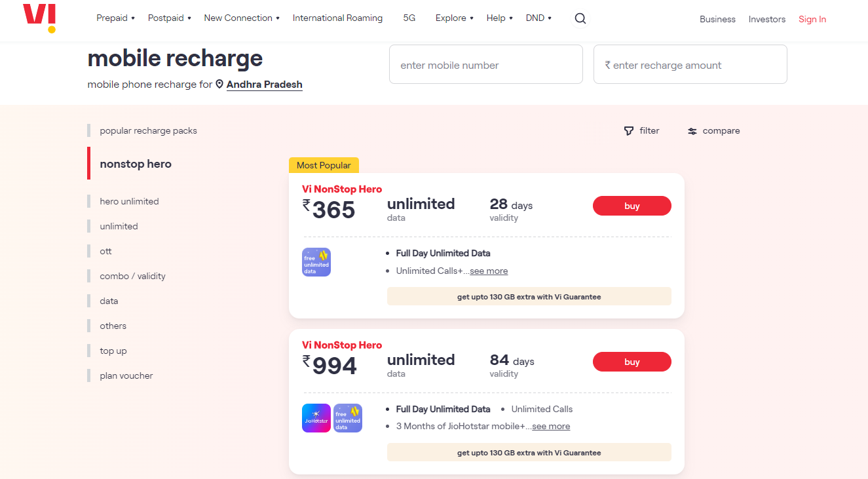The width and height of the screenshot is (868, 479).
Task: Click the location pin next to Andhra Pradesh
Action: click(220, 84)
